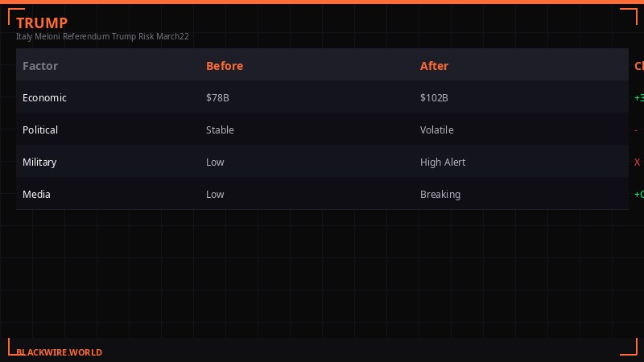The image size is (644, 362).
Task: Click the red X in Military row
Action: [x=638, y=162]
